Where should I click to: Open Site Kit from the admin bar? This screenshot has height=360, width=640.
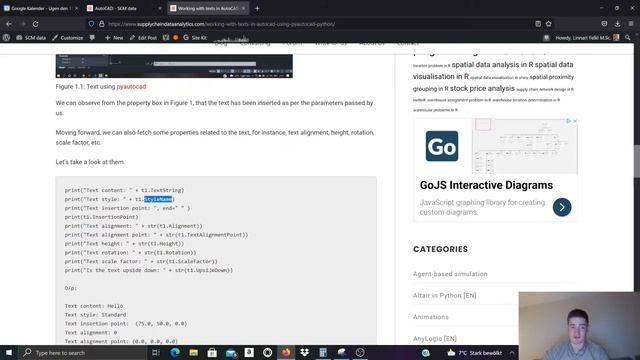[195, 38]
